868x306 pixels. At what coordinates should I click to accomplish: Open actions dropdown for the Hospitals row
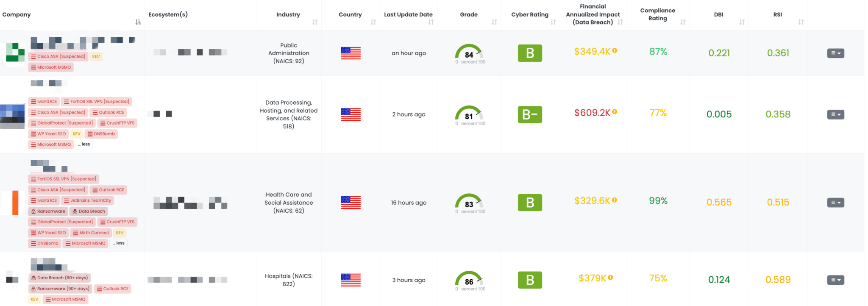[835, 280]
